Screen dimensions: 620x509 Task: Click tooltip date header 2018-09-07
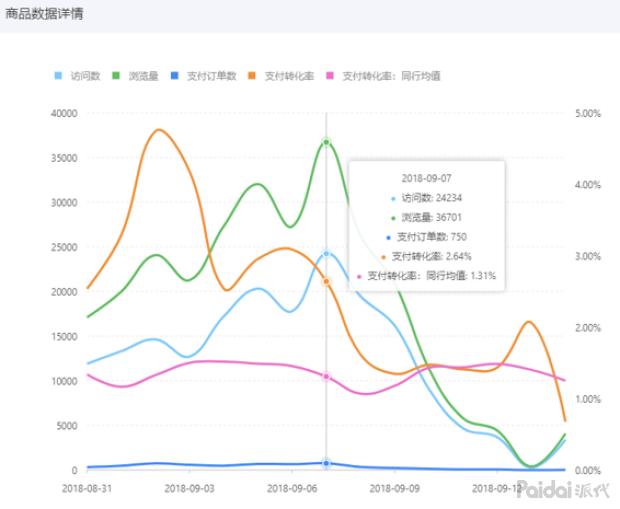pos(427,177)
